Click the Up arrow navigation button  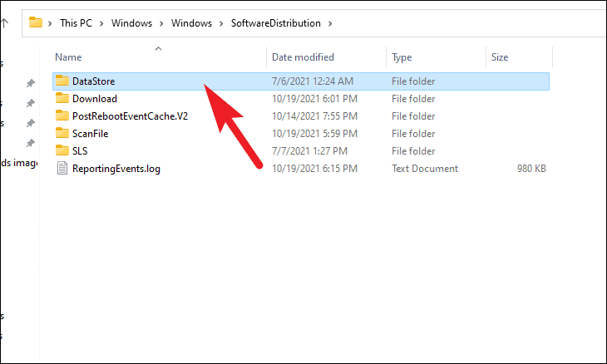(x=4, y=23)
